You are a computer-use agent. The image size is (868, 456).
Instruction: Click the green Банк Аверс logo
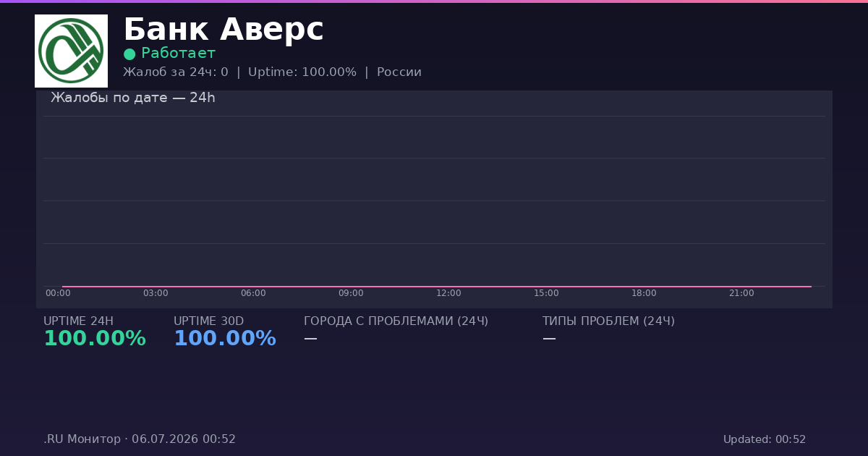coord(71,51)
